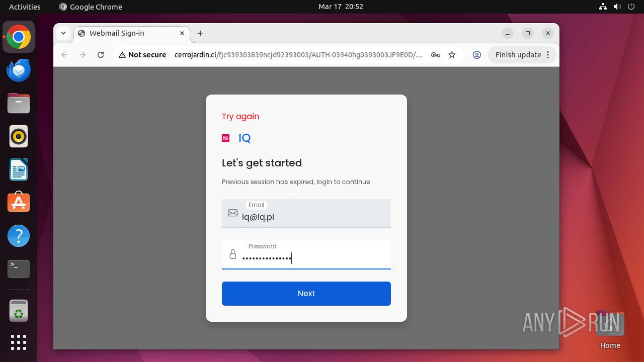Launch Terminal from the dock
The height and width of the screenshot is (362, 644).
19,269
